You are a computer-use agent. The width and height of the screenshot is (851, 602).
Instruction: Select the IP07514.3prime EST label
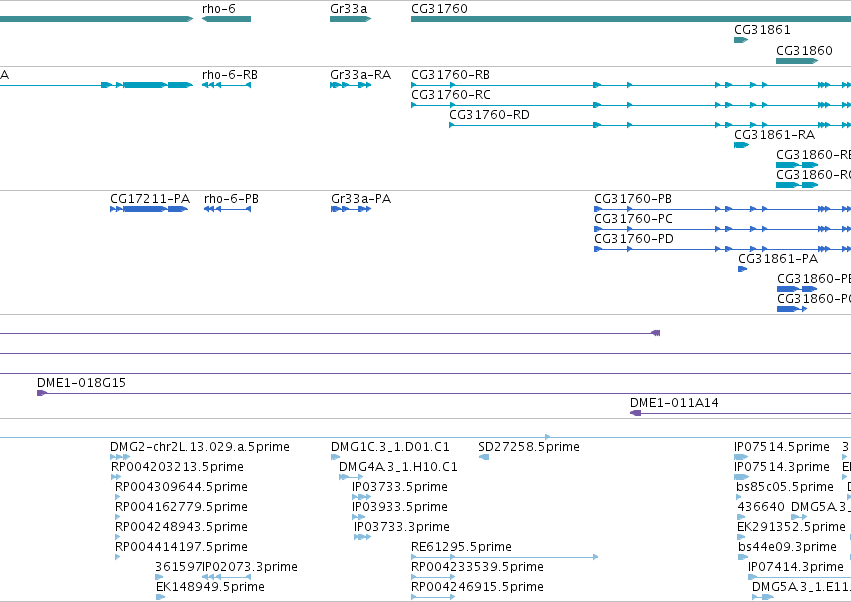pyautogui.click(x=782, y=467)
